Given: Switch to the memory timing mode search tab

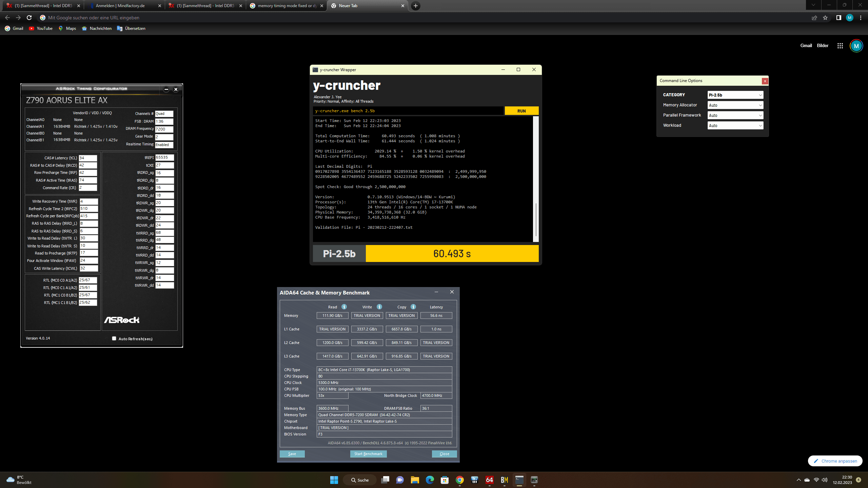Looking at the screenshot, I should [286, 6].
